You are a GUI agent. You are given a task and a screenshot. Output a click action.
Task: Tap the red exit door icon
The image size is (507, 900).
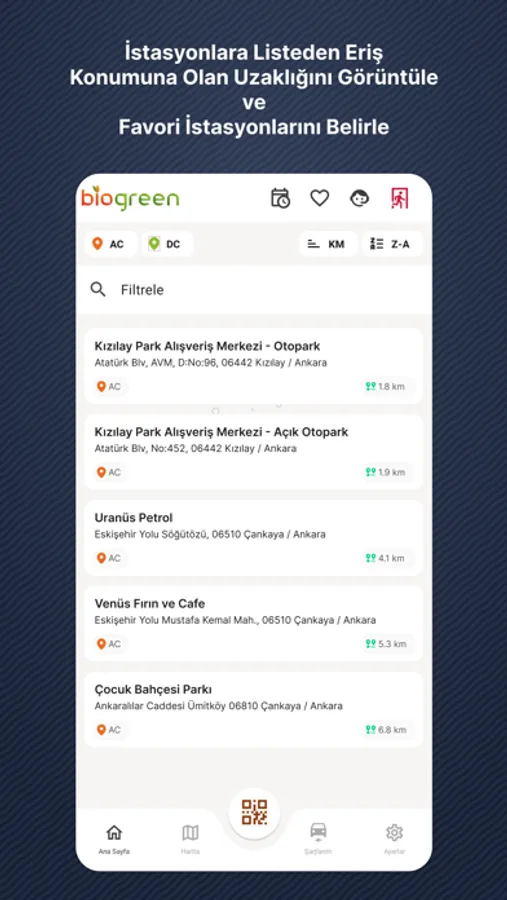click(399, 198)
